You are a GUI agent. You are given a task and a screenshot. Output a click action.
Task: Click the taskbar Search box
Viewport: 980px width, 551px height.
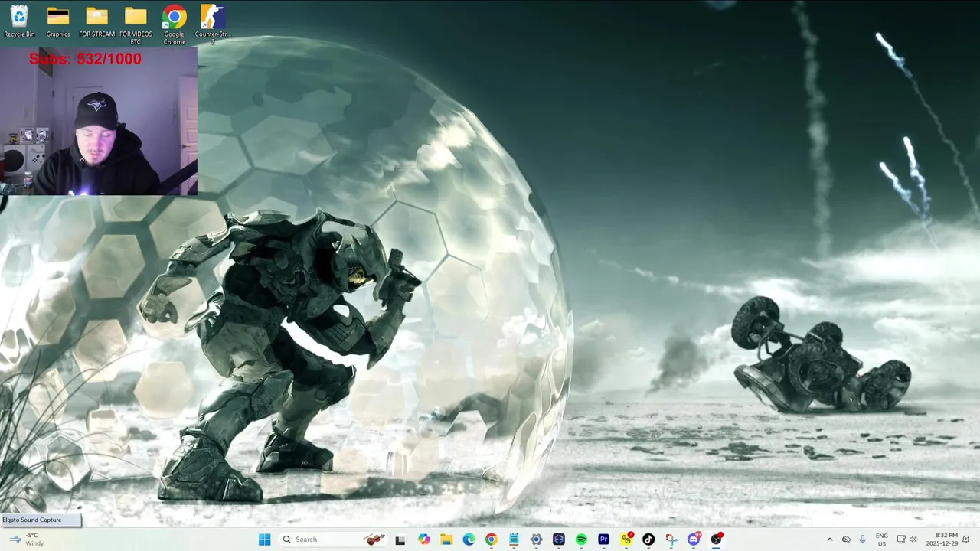(x=333, y=540)
